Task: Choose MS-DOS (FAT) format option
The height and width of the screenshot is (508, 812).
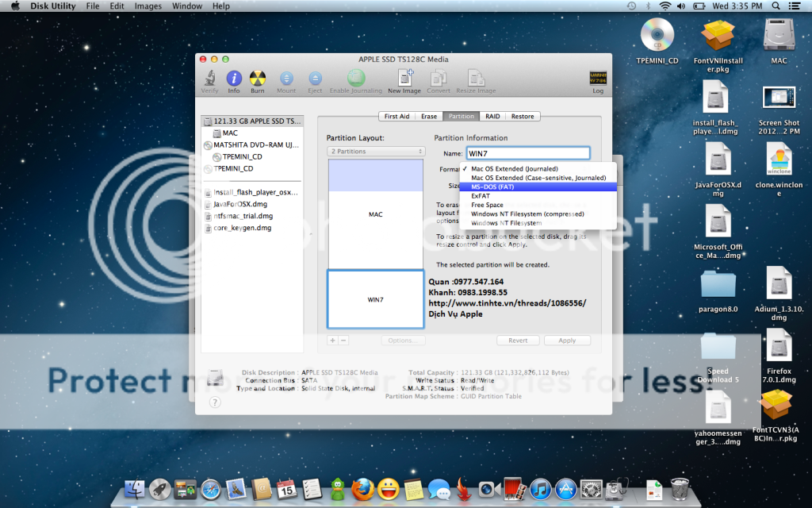Action: coord(492,187)
